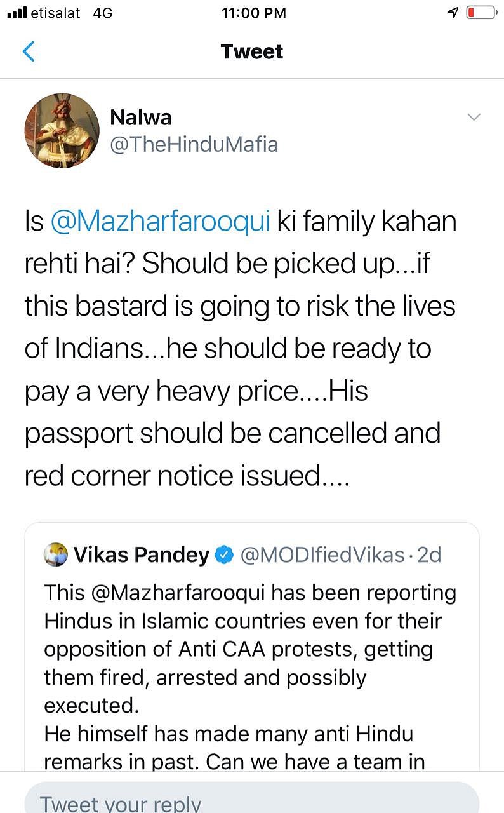Image resolution: width=504 pixels, height=813 pixels.
Task: Tap the Tweet your reply field
Action: coord(251,800)
